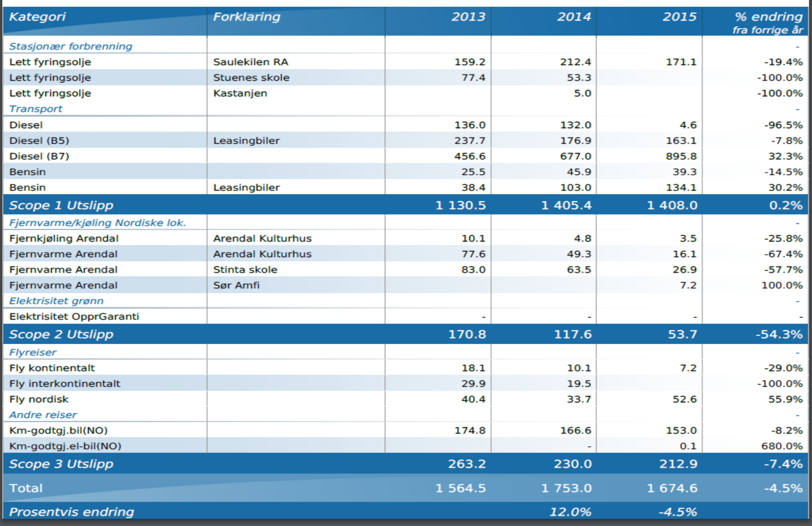This screenshot has height=526, width=812.
Task: Click value 895.8 in Diesel (B7) row
Action: click(x=681, y=156)
